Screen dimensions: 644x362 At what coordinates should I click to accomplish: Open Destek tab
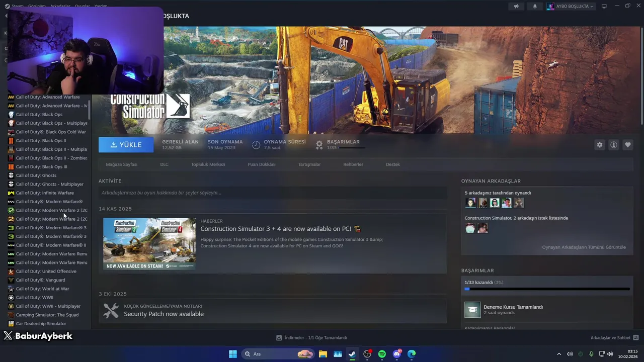click(393, 164)
